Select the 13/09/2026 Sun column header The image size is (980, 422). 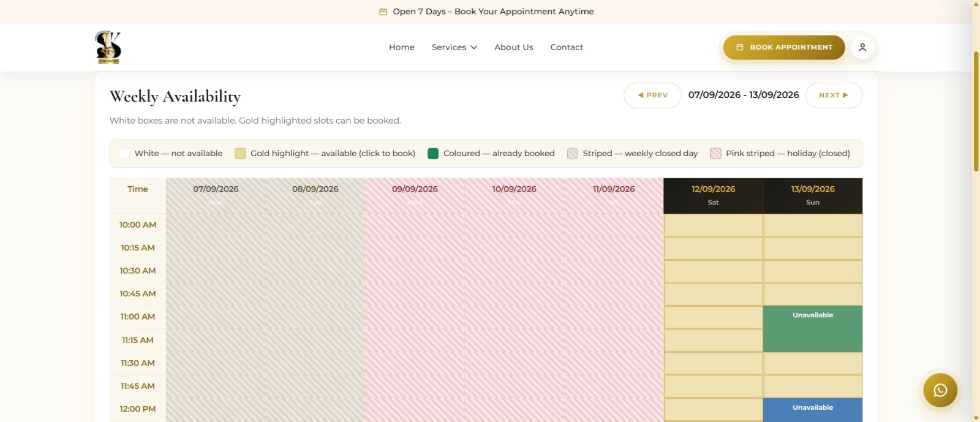(813, 195)
